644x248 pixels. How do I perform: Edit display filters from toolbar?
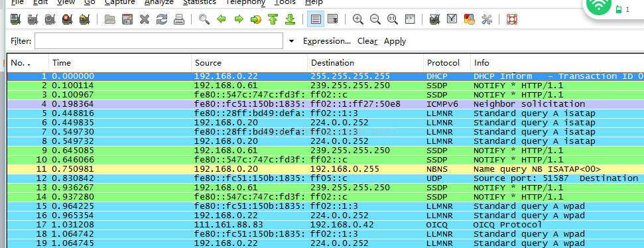coord(452,19)
